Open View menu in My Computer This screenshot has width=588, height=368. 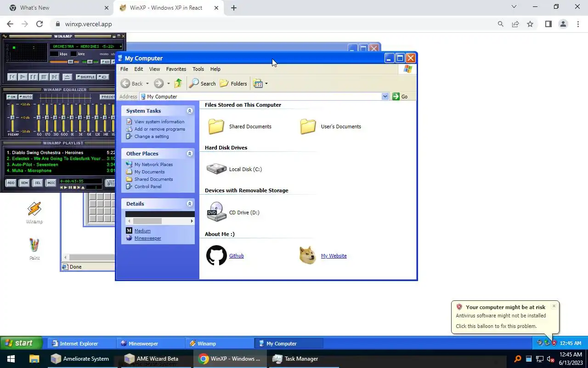pyautogui.click(x=154, y=69)
